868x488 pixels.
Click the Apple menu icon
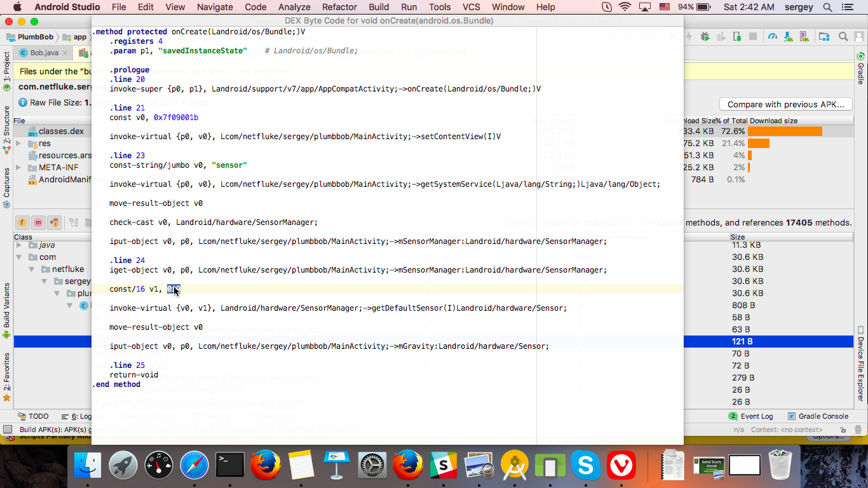(17, 7)
